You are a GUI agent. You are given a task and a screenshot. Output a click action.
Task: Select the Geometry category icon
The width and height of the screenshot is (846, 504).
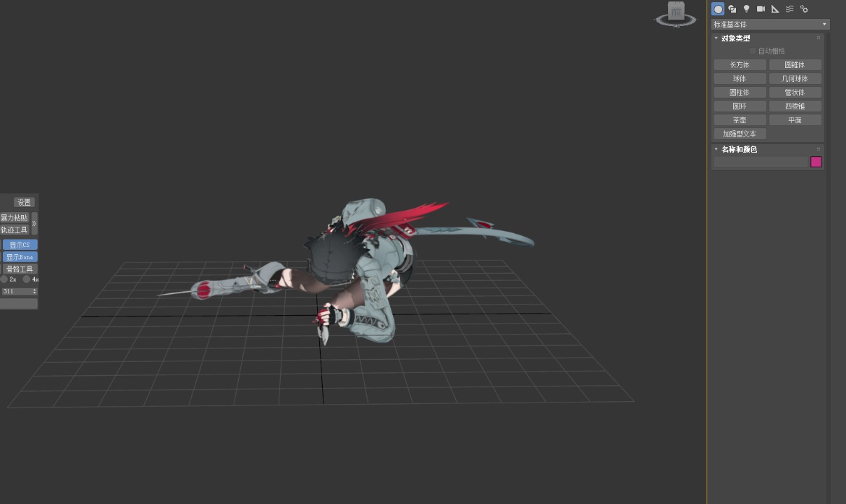coord(718,9)
